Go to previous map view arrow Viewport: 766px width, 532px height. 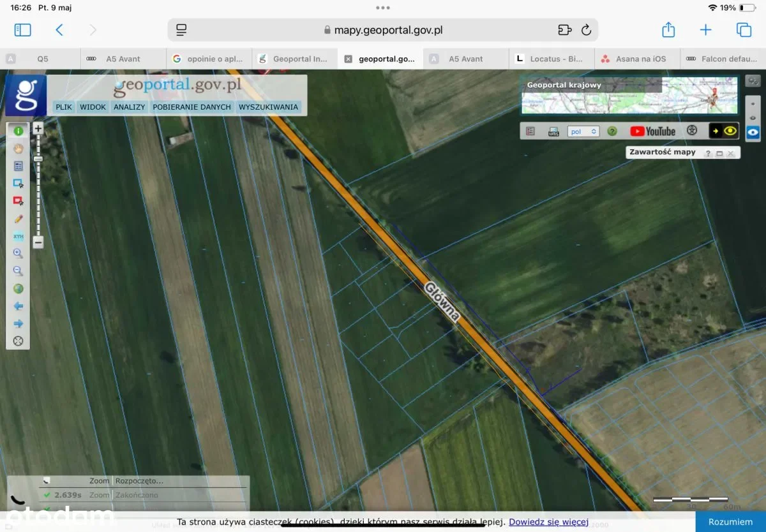[18, 306]
